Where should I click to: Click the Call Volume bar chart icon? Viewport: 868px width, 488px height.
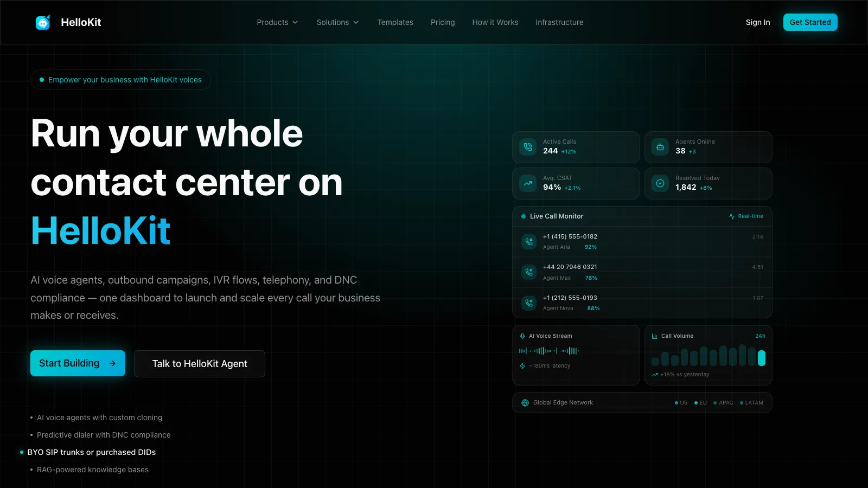click(655, 336)
